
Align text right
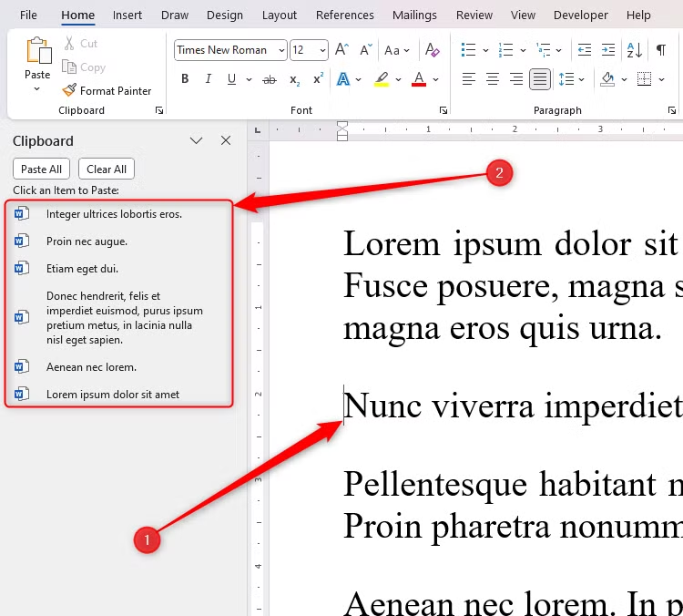(x=516, y=79)
